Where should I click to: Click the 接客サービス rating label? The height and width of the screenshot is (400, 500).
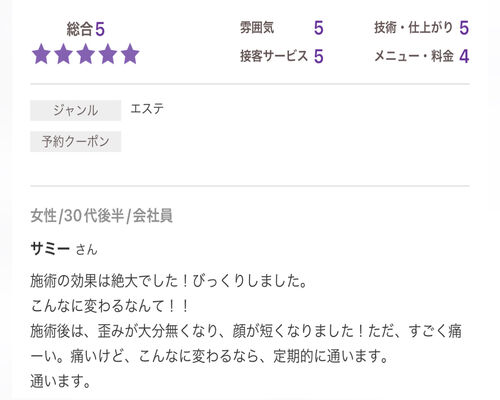[274, 56]
